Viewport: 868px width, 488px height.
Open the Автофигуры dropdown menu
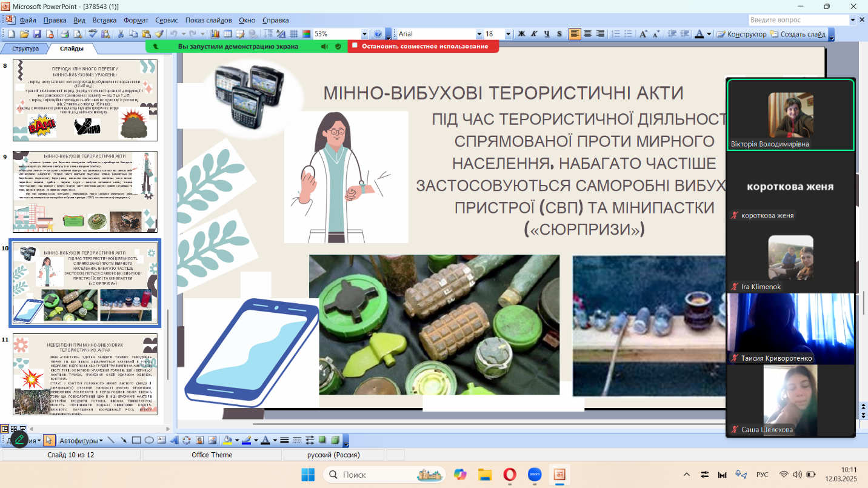tap(81, 441)
